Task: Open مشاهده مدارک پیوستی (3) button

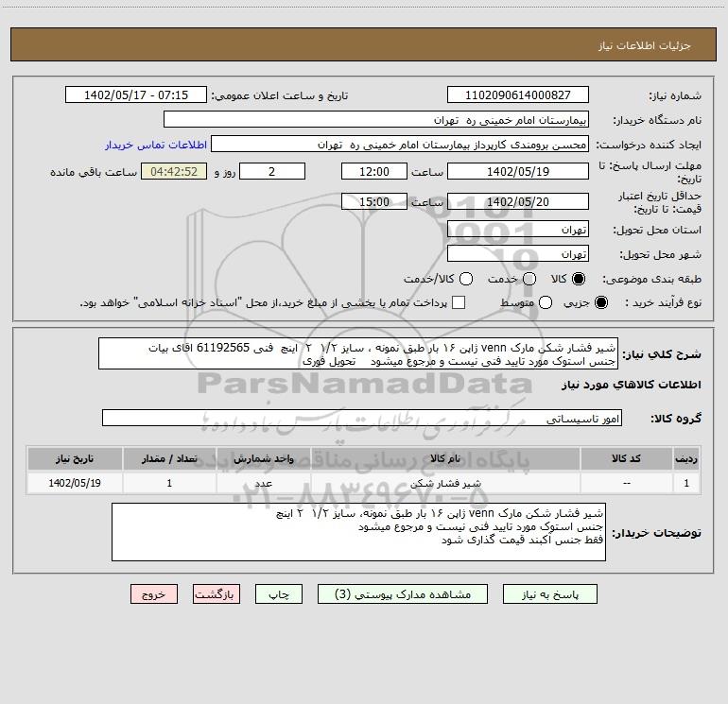Action: (403, 594)
